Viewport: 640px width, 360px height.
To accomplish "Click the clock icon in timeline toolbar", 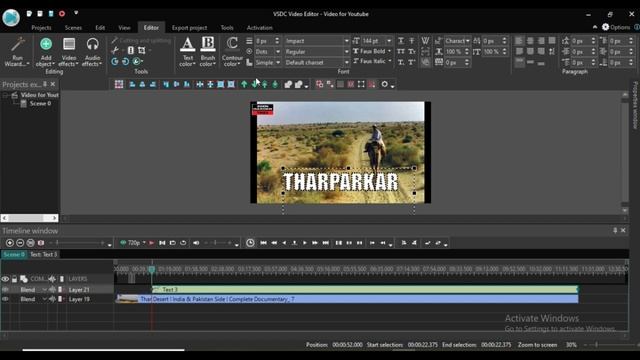I will tap(250, 243).
